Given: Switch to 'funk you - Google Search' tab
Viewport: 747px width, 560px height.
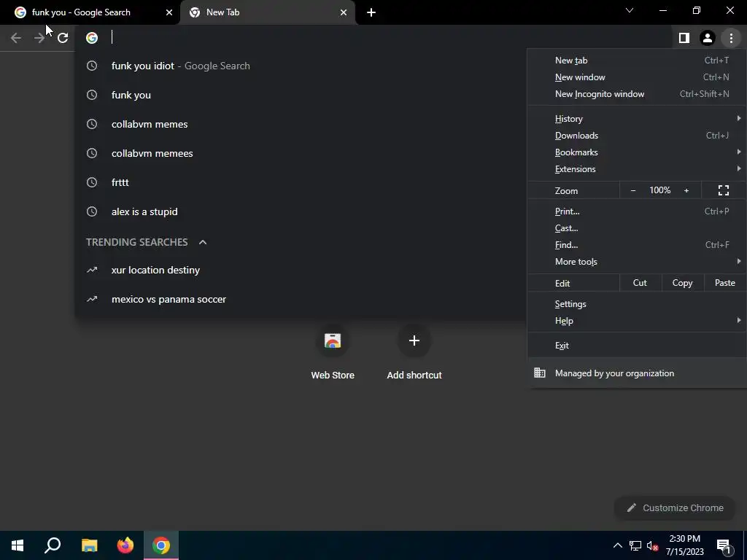Looking at the screenshot, I should pyautogui.click(x=90, y=12).
